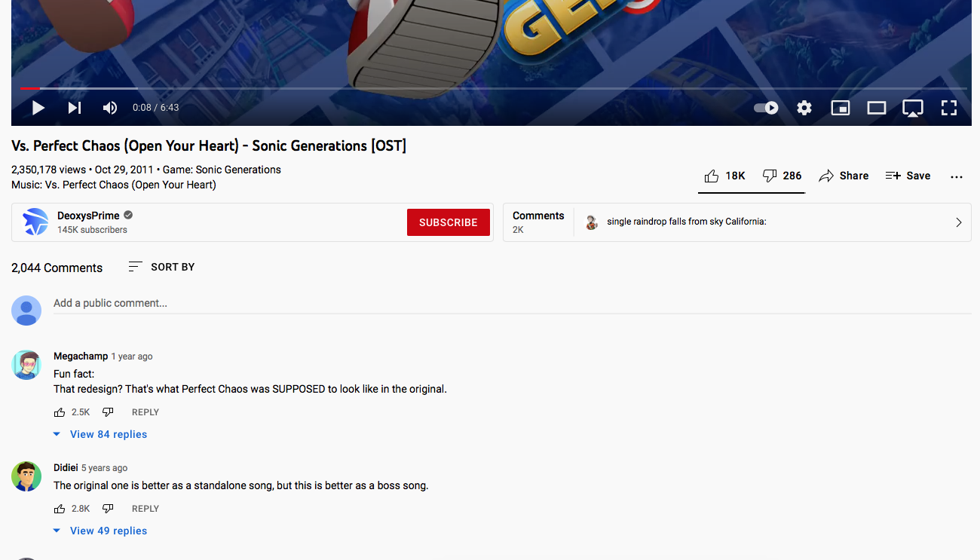Subscribe to DeoxysPrime
Screen dimensions: 980x560
pos(449,222)
